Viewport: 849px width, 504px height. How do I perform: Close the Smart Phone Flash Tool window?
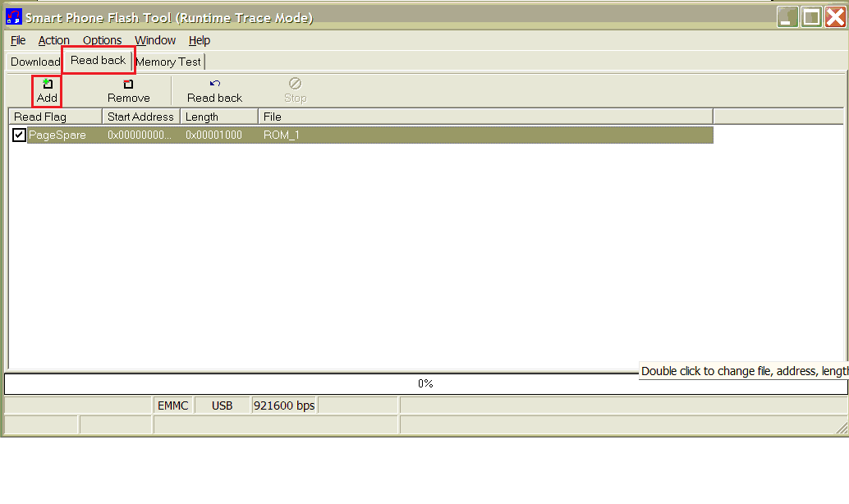coord(836,17)
